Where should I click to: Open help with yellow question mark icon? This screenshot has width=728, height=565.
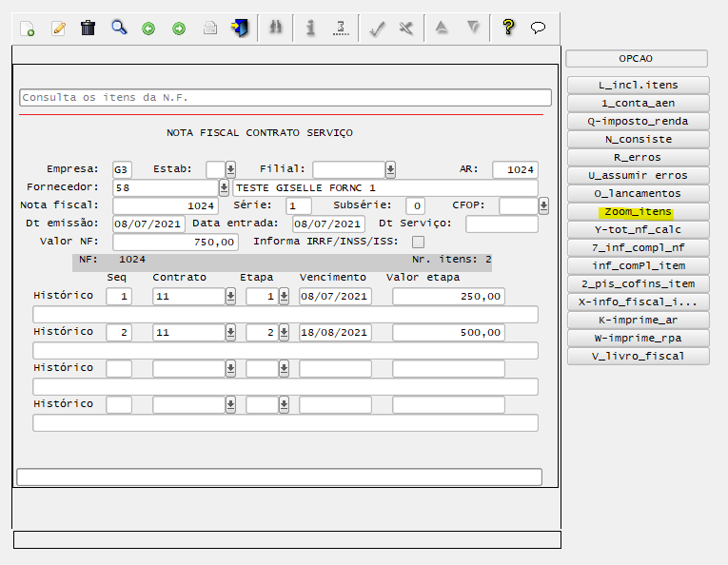click(x=508, y=28)
